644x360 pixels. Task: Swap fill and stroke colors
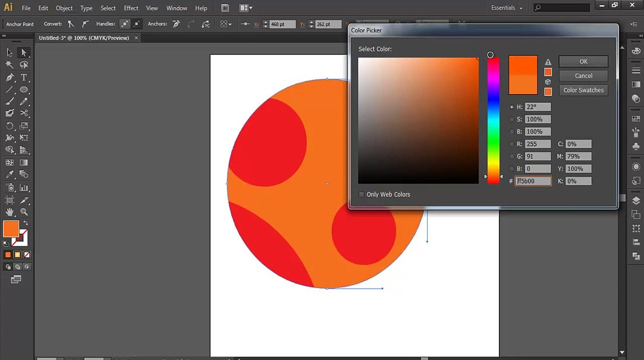click(x=26, y=223)
